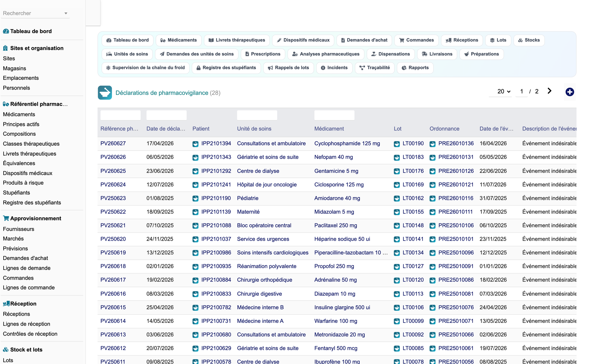Sort by Lot column header
Image resolution: width=589 pixels, height=364 pixels.
click(x=397, y=129)
